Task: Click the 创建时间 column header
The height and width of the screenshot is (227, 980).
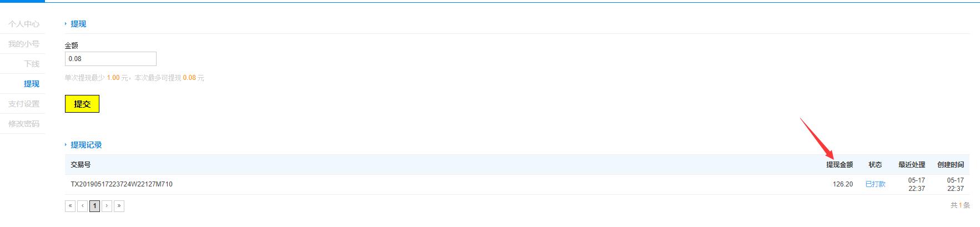Action: tap(951, 165)
